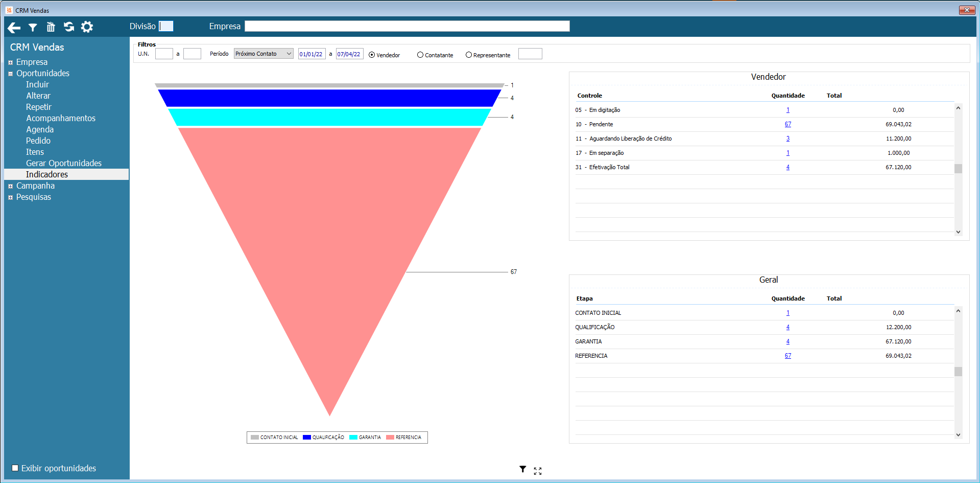Click the blue Qualificação funnel segment

pos(329,98)
